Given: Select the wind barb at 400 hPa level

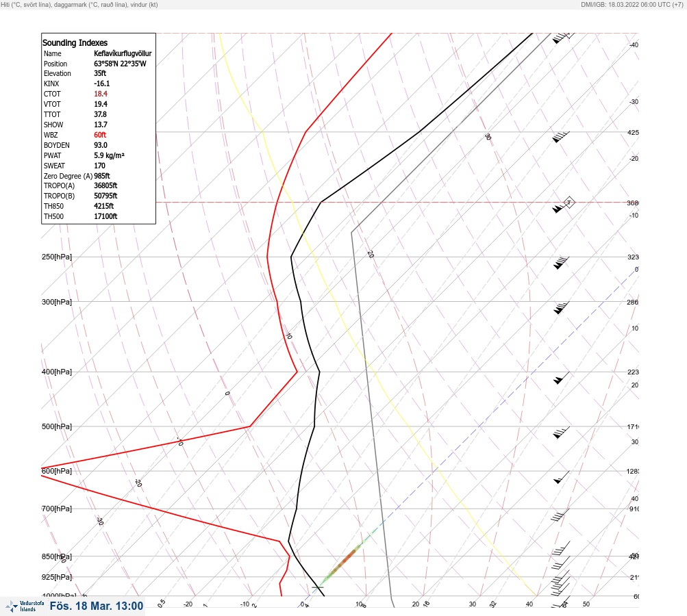Looking at the screenshot, I should coord(561,378).
